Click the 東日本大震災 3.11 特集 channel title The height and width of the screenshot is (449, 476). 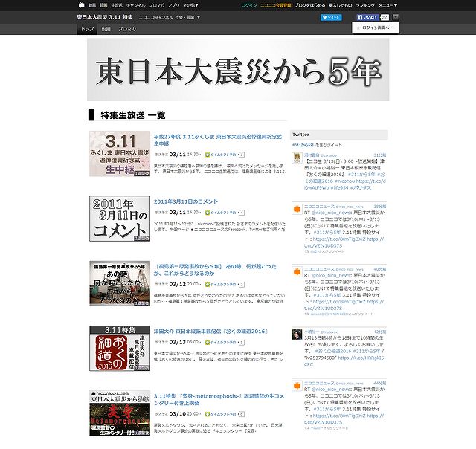105,17
